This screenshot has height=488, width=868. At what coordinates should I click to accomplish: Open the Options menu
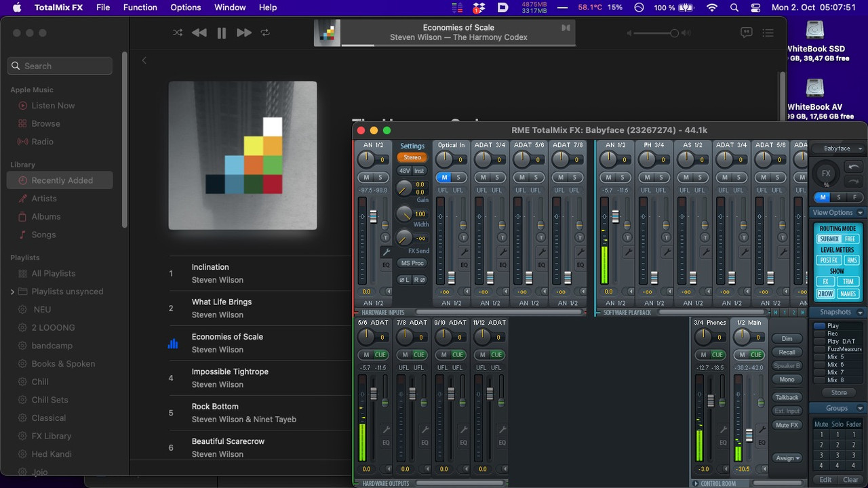click(186, 7)
